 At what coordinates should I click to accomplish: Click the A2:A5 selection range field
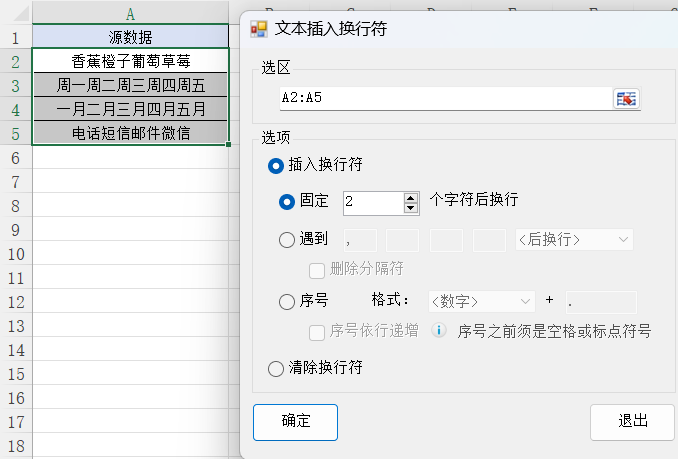click(446, 99)
